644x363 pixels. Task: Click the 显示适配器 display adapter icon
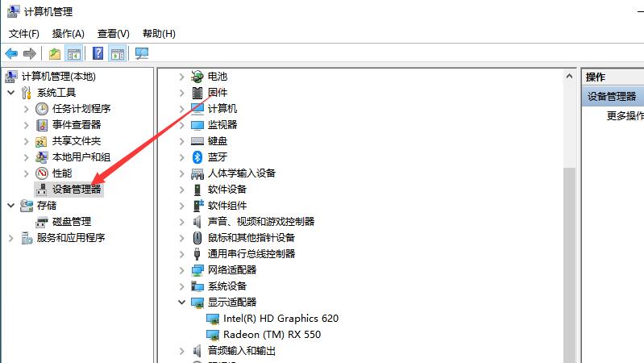[x=197, y=303]
